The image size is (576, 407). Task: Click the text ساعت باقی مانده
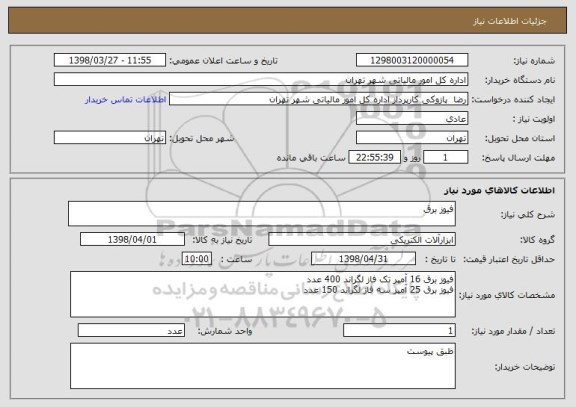[x=311, y=158]
